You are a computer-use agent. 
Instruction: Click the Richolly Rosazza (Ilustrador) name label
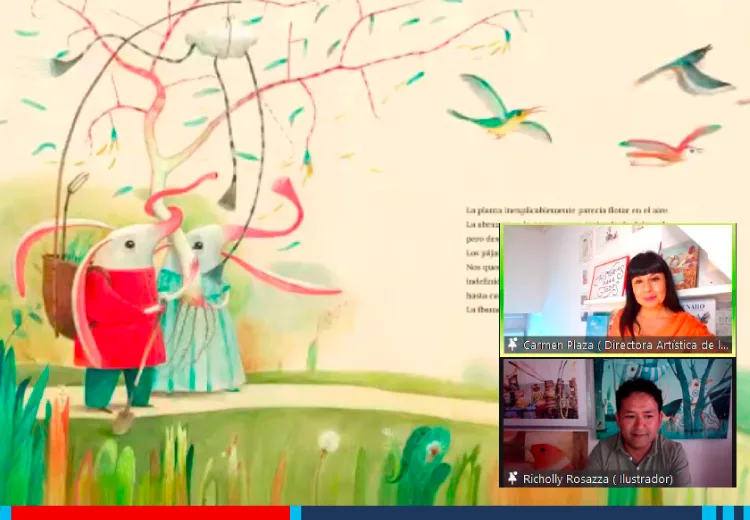click(598, 478)
